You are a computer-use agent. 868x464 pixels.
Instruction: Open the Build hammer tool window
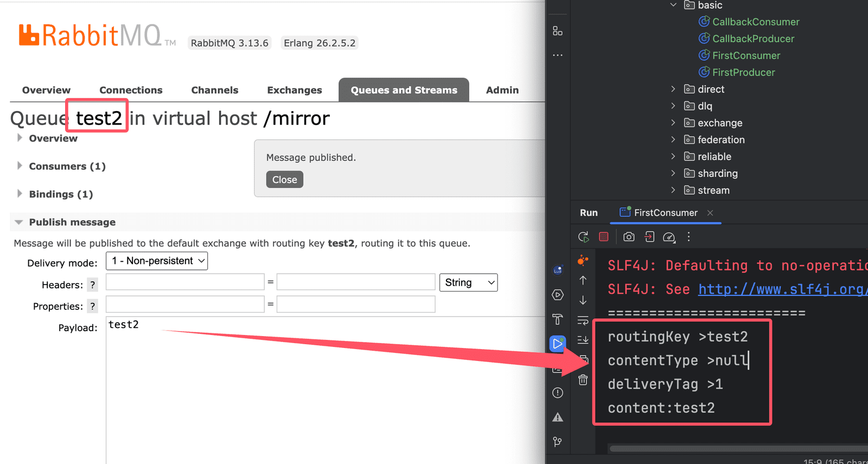pyautogui.click(x=558, y=319)
